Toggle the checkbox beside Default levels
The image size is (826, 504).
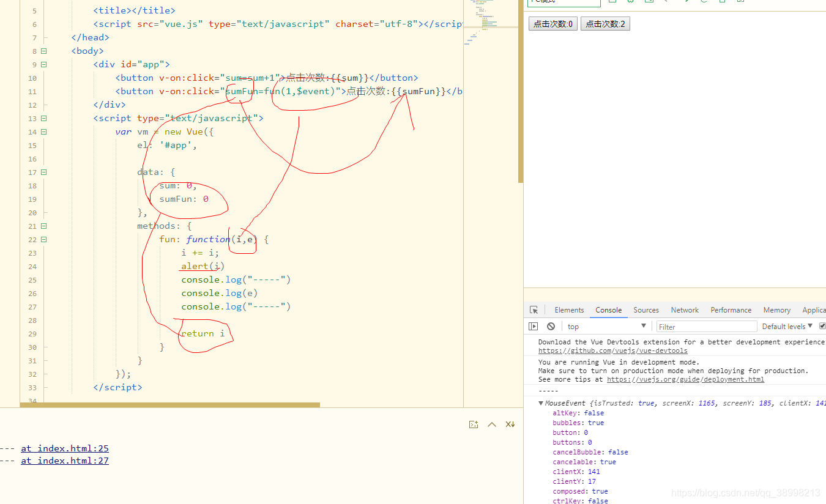(x=822, y=326)
